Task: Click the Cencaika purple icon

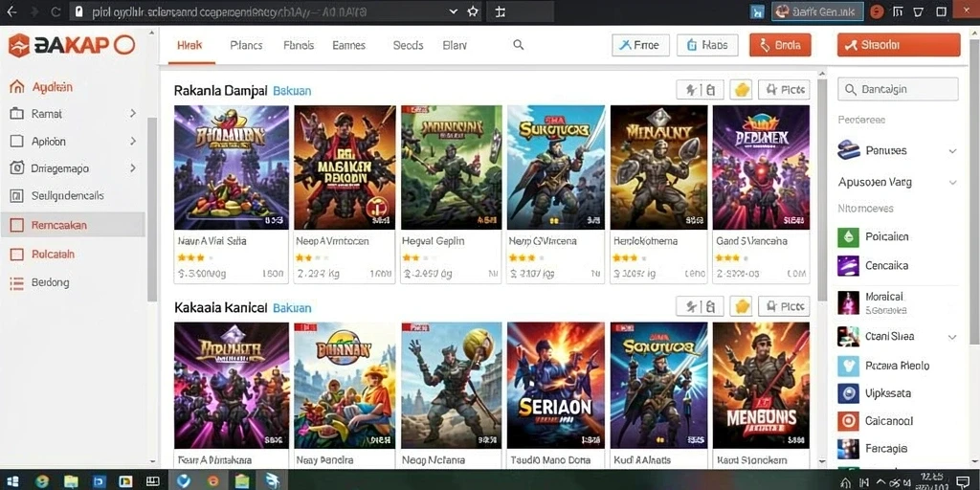Action: click(848, 266)
